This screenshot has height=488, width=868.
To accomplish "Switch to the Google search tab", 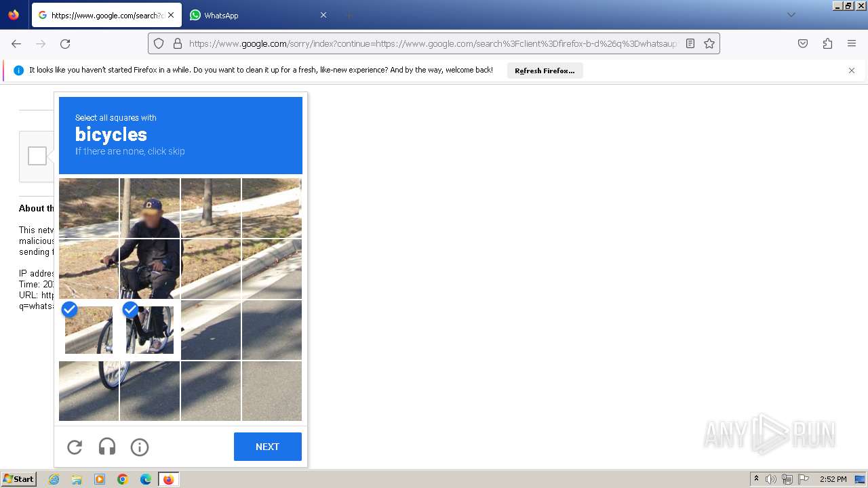I will 106,15.
